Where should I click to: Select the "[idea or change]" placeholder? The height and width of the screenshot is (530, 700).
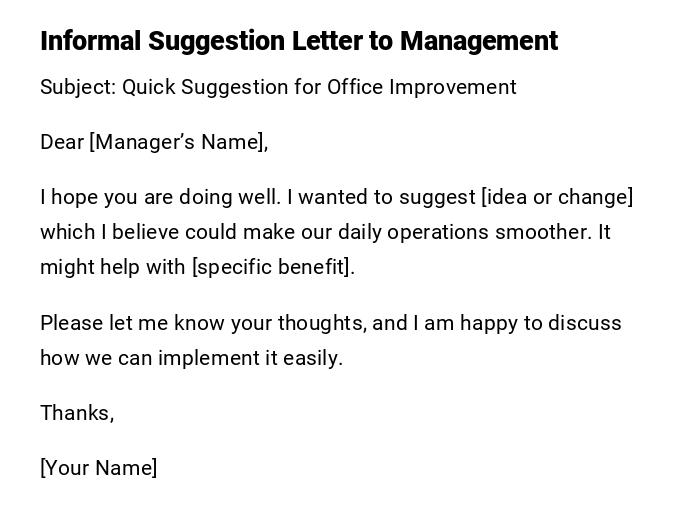557,197
